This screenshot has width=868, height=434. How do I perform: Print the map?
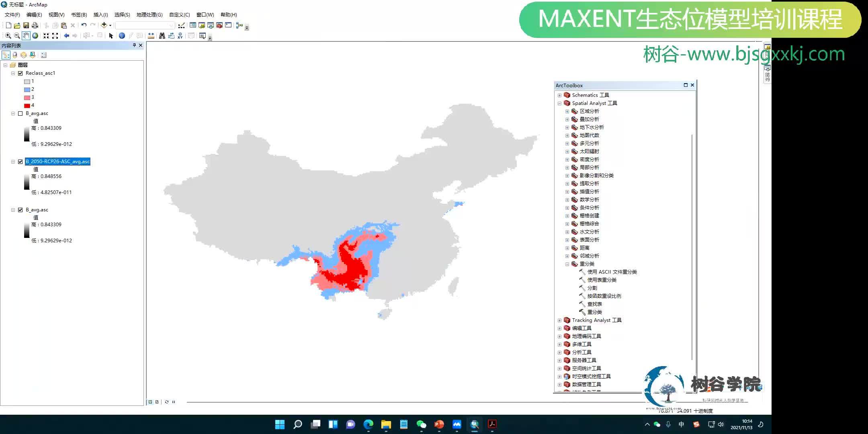(35, 25)
